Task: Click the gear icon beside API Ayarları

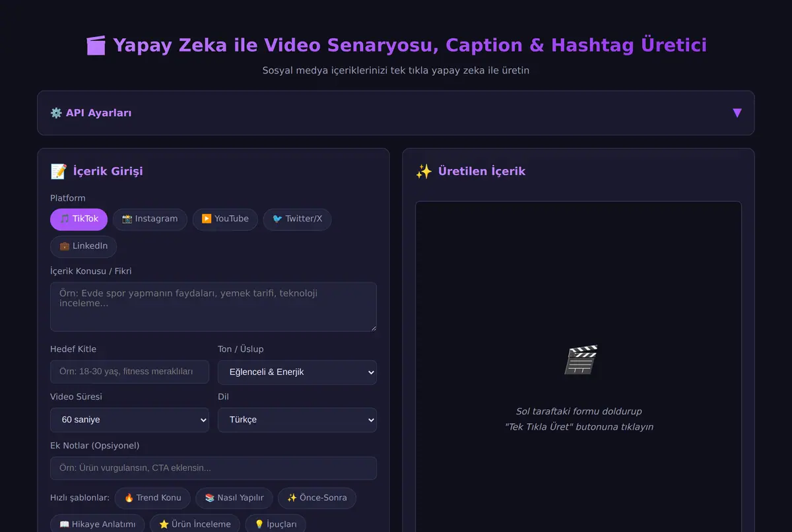Action: (x=56, y=113)
